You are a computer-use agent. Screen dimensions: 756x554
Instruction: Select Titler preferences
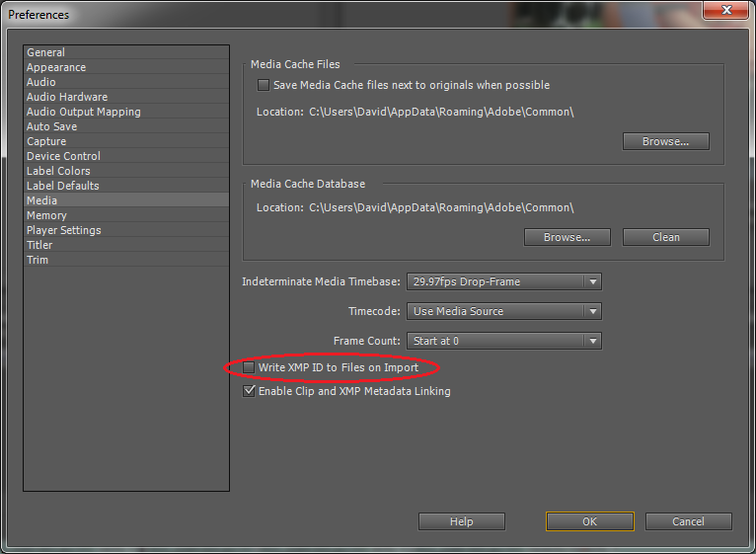126,245
